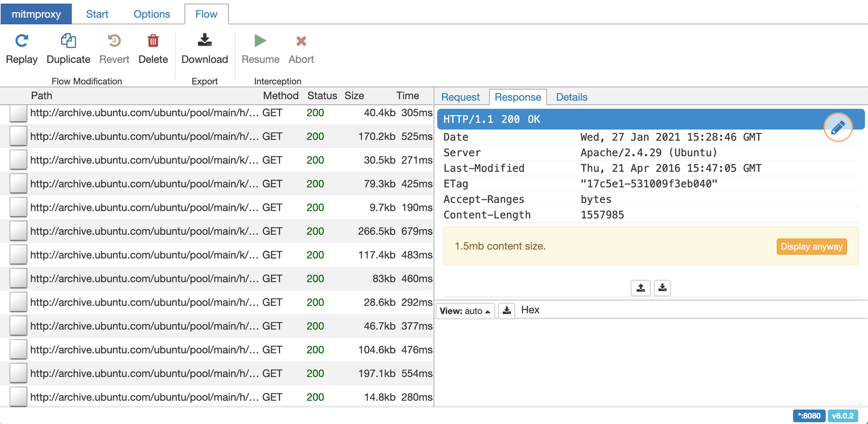Viewport: 868px width, 424px height.
Task: Sort flows by Size column header
Action: click(354, 96)
